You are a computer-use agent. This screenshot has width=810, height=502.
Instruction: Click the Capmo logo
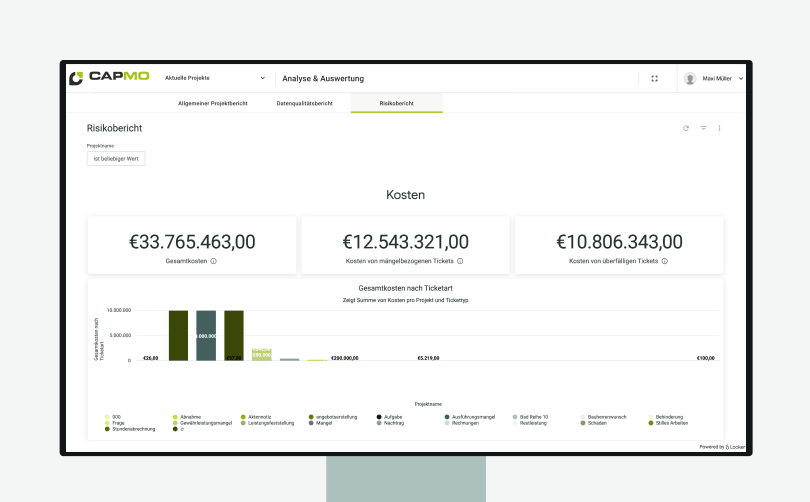tap(109, 77)
